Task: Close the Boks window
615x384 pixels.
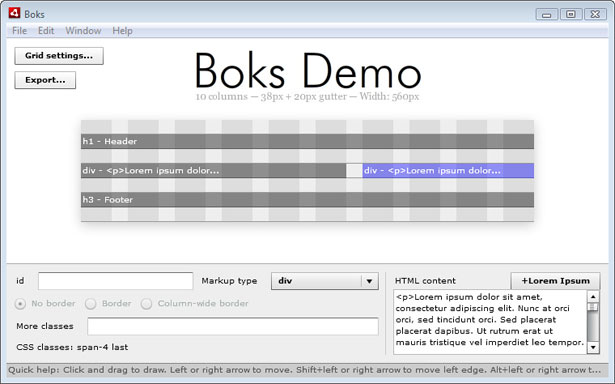Action: point(595,14)
